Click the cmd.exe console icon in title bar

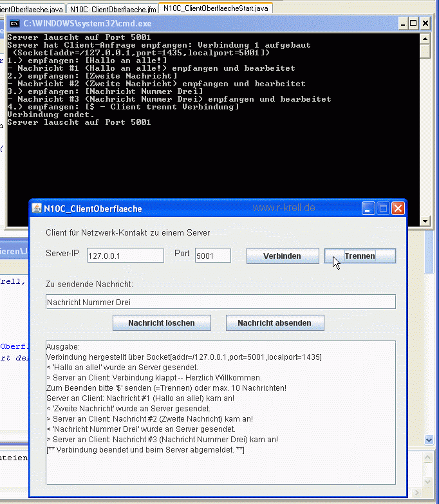click(14, 23)
